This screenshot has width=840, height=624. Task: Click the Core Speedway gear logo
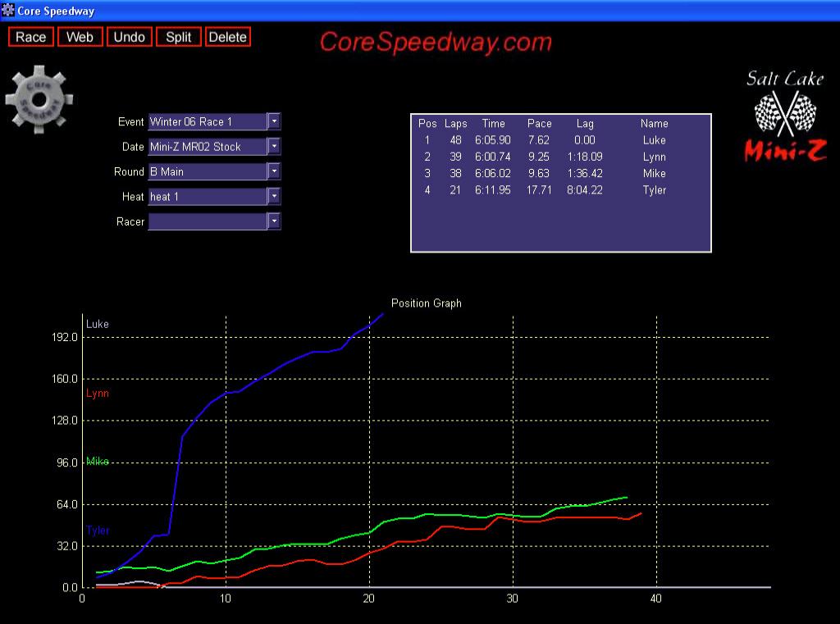tap(39, 99)
